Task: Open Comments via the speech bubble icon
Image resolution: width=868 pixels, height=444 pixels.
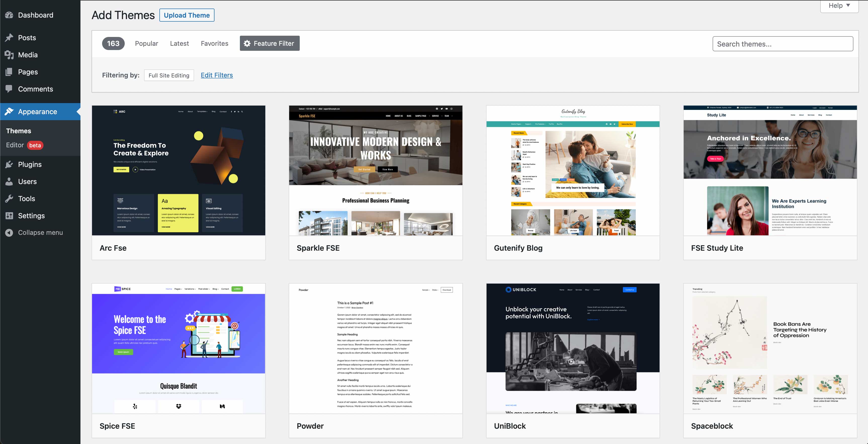Action: pyautogui.click(x=9, y=88)
